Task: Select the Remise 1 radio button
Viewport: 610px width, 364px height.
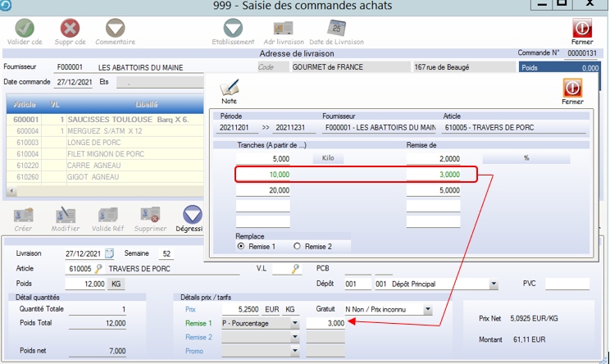Action: pyautogui.click(x=241, y=246)
